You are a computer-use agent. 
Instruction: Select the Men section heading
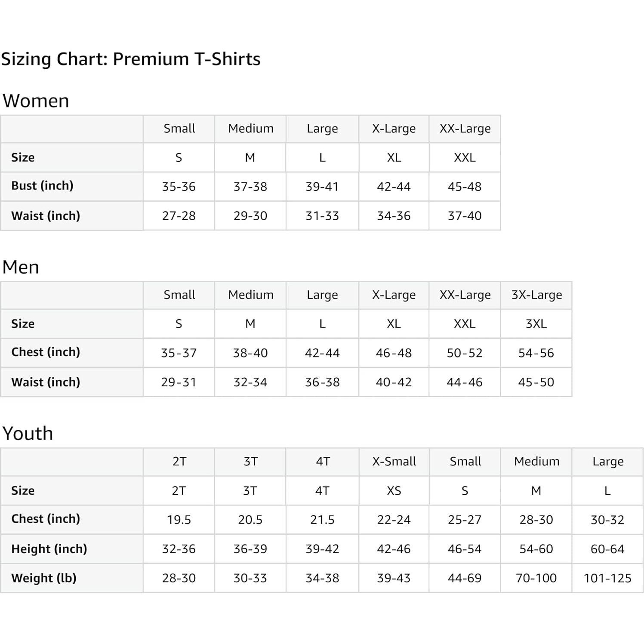tap(21, 267)
